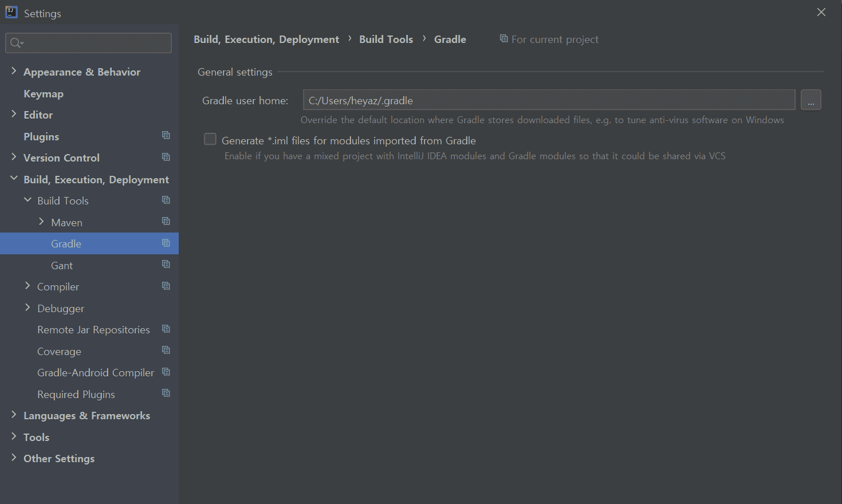The image size is (842, 504).
Task: Expand the Tools section
Action: [x=14, y=436]
